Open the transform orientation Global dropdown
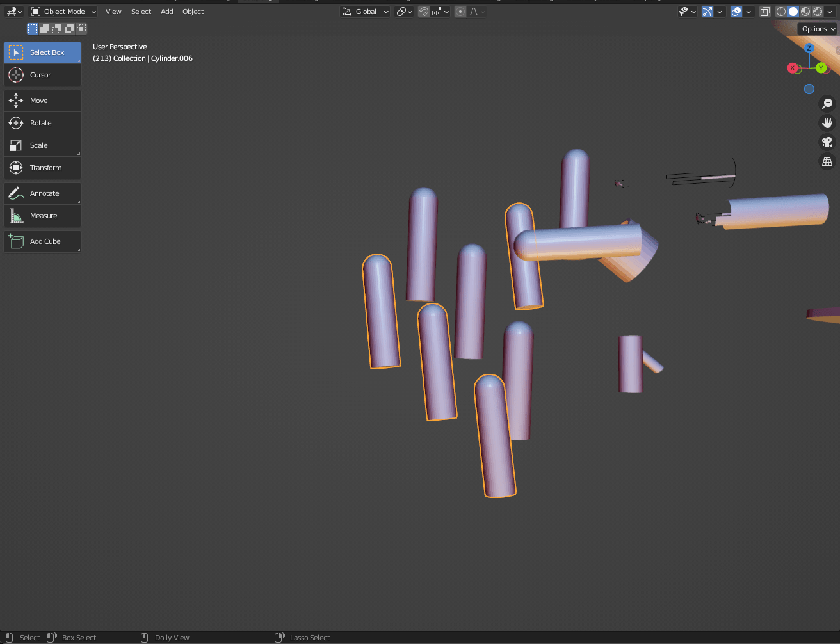This screenshot has height=644, width=840. [x=364, y=11]
